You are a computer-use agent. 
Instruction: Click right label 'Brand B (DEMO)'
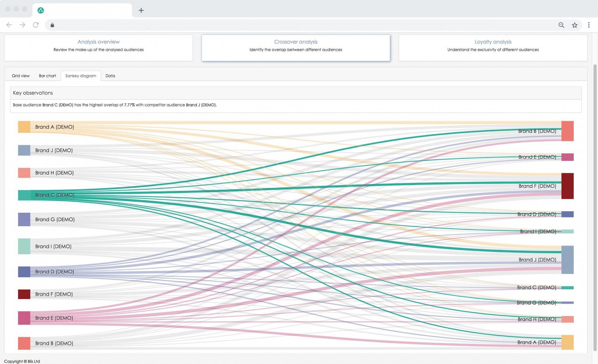(x=537, y=131)
